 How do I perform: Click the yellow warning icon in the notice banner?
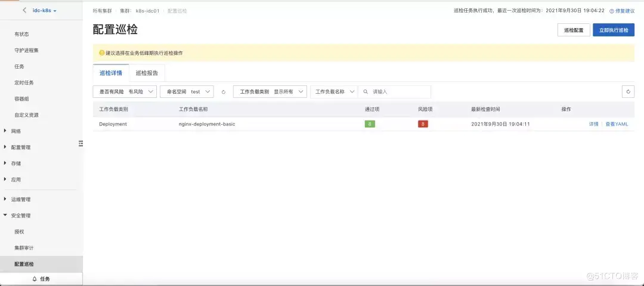click(102, 53)
